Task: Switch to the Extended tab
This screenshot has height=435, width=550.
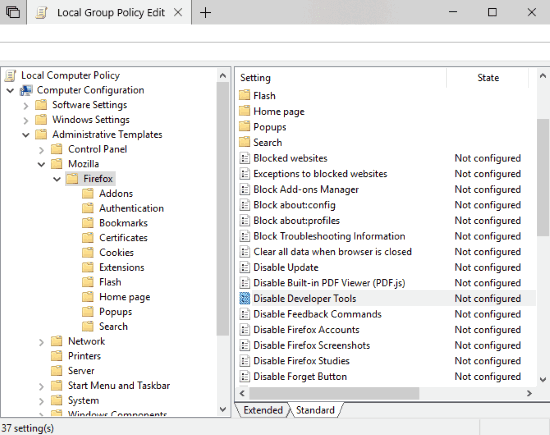Action: tap(263, 410)
